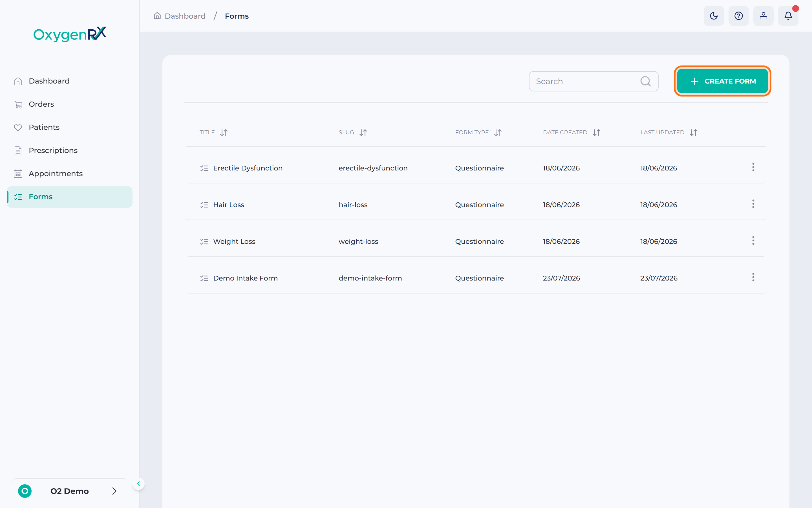This screenshot has height=508, width=812.
Task: Open the user profile icon
Action: [763, 16]
